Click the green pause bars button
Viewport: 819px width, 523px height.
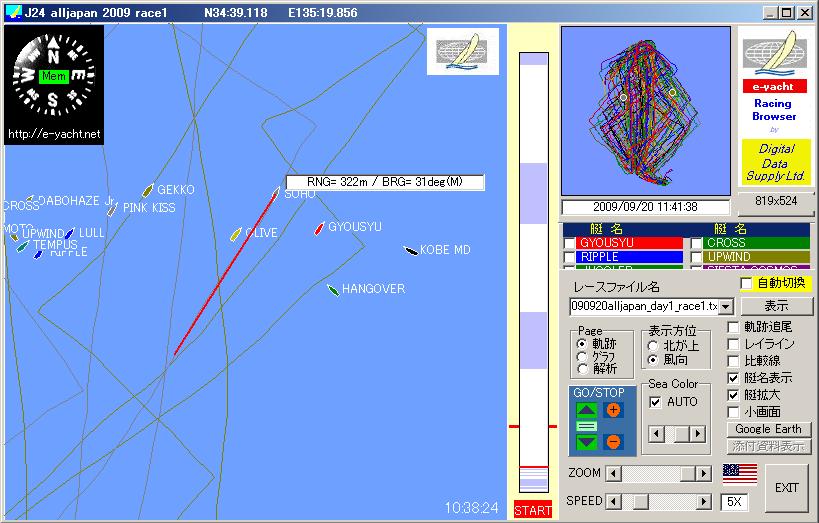click(587, 426)
